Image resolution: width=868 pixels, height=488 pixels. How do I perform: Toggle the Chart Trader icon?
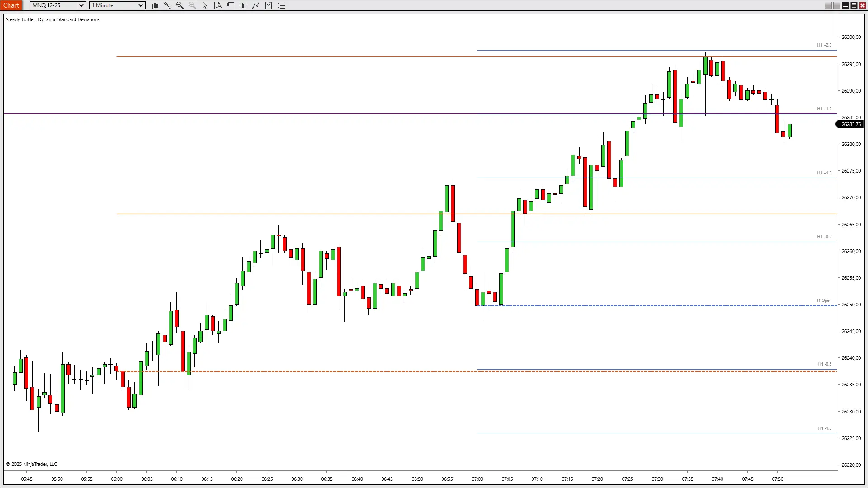(x=231, y=5)
